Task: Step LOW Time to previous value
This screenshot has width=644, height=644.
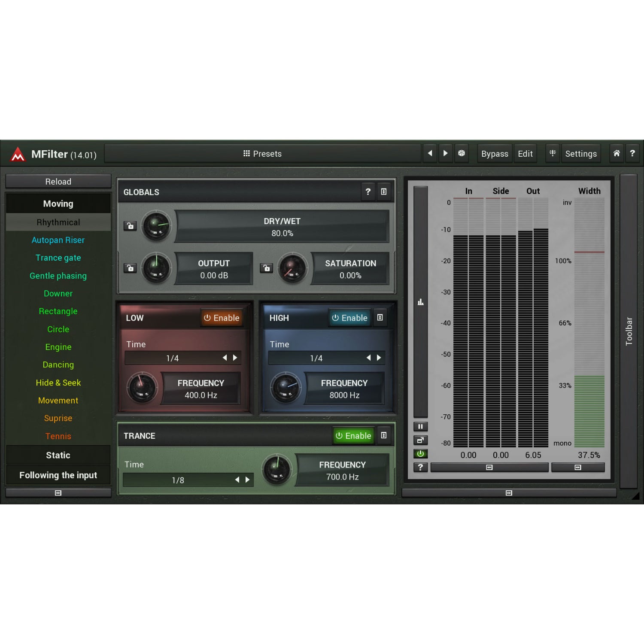Action: [225, 358]
